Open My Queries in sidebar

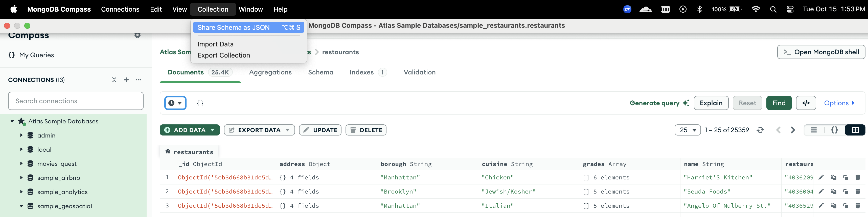pyautogui.click(x=31, y=55)
